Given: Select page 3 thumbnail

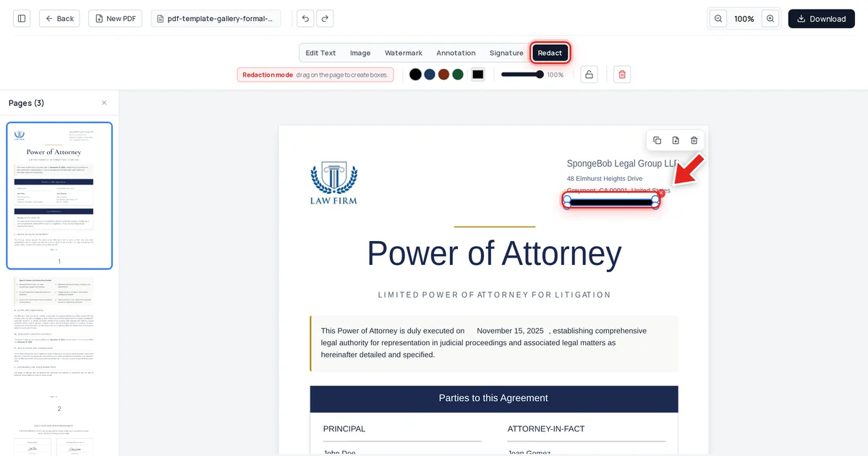Looking at the screenshot, I should tap(59, 437).
